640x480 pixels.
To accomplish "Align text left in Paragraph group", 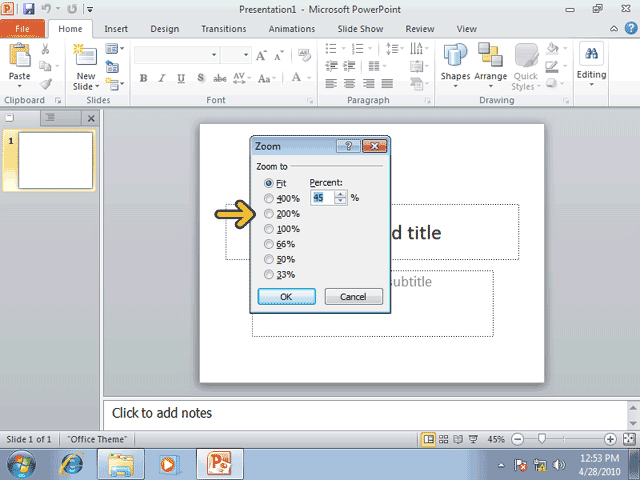I will click(331, 84).
